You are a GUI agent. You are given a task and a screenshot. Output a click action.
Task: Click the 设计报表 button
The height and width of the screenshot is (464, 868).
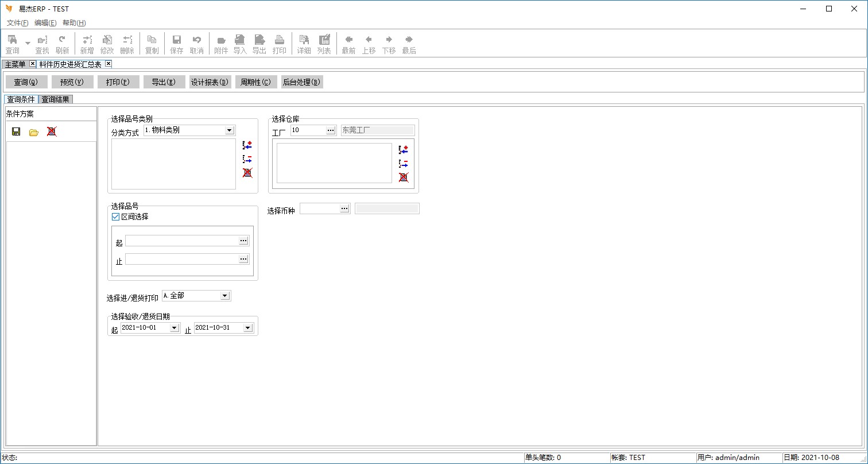pyautogui.click(x=210, y=82)
